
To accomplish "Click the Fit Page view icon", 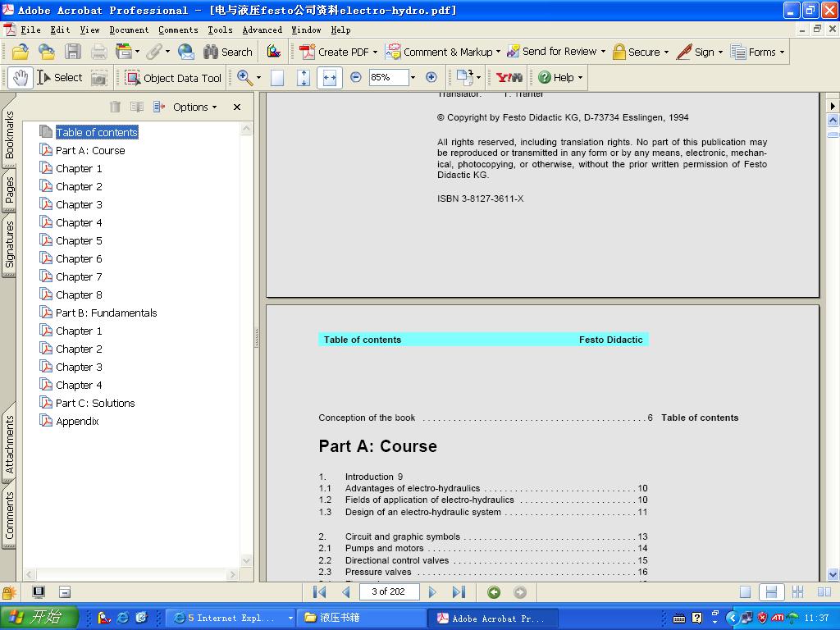I will tap(304, 78).
